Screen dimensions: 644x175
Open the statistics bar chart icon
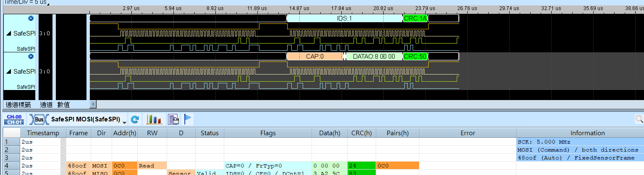pos(154,120)
